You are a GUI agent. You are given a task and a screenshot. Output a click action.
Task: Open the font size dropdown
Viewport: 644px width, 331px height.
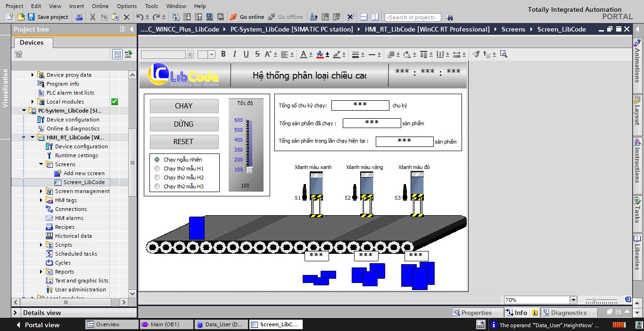212,55
